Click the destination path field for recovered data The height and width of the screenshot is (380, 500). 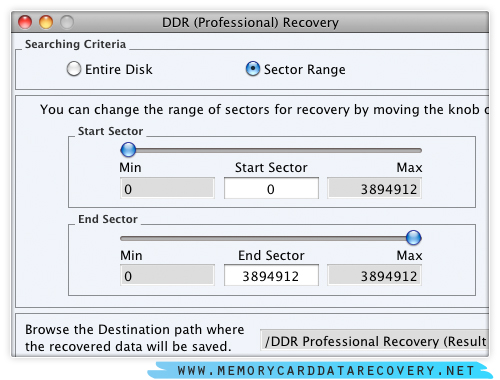[x=374, y=340]
